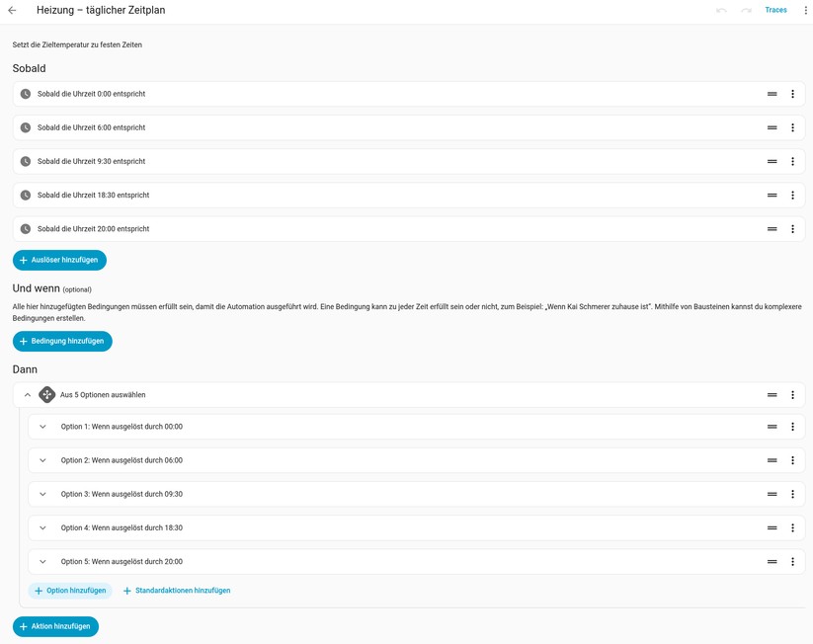Open three-dot menu for Option 4
The height and width of the screenshot is (644, 813).
point(792,527)
